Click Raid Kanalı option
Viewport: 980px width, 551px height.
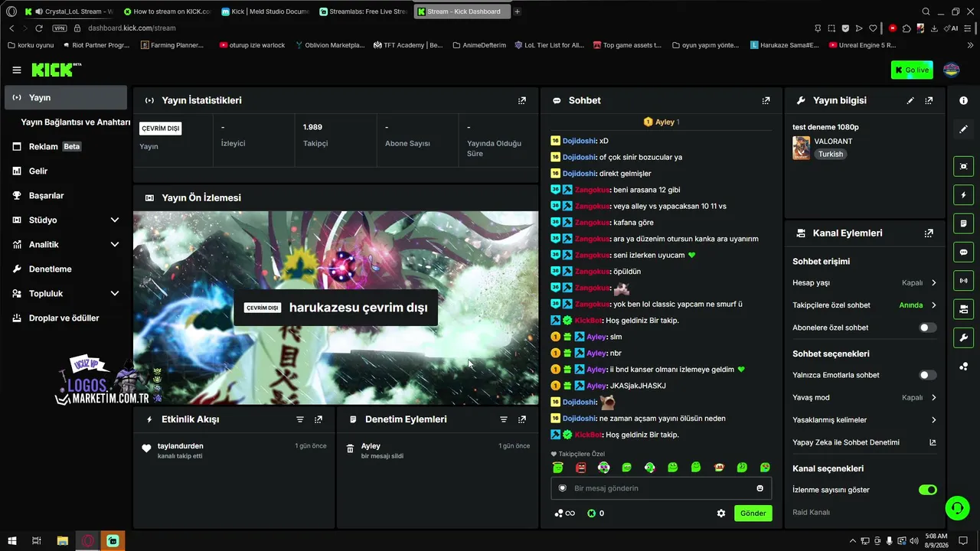811,512
